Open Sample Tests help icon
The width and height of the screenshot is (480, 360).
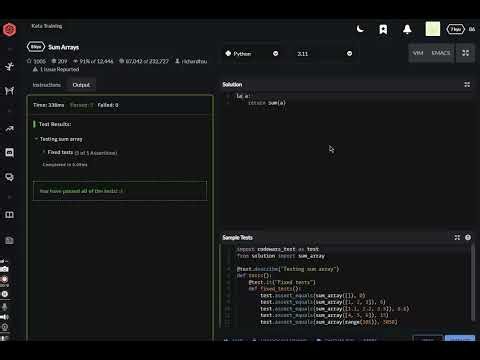[468, 237]
